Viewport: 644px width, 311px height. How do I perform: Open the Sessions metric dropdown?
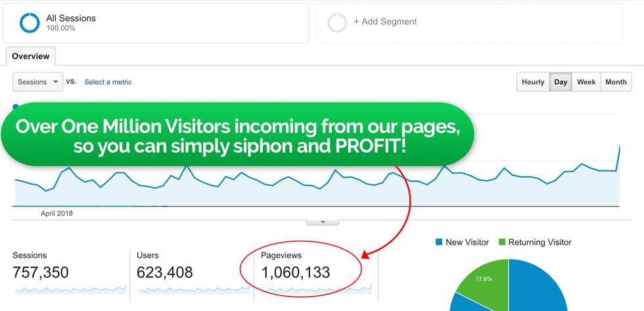coord(37,82)
